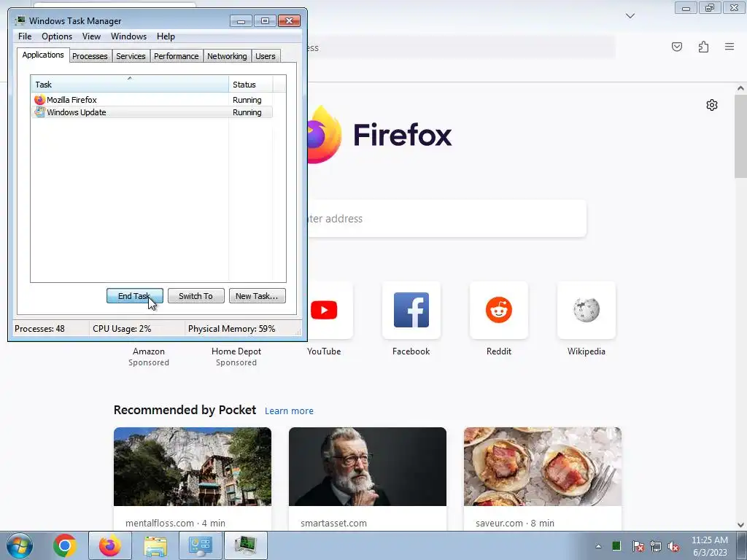Click the Processes: 48 status bar entry
Screen dimensions: 747x560
pyautogui.click(x=39, y=329)
